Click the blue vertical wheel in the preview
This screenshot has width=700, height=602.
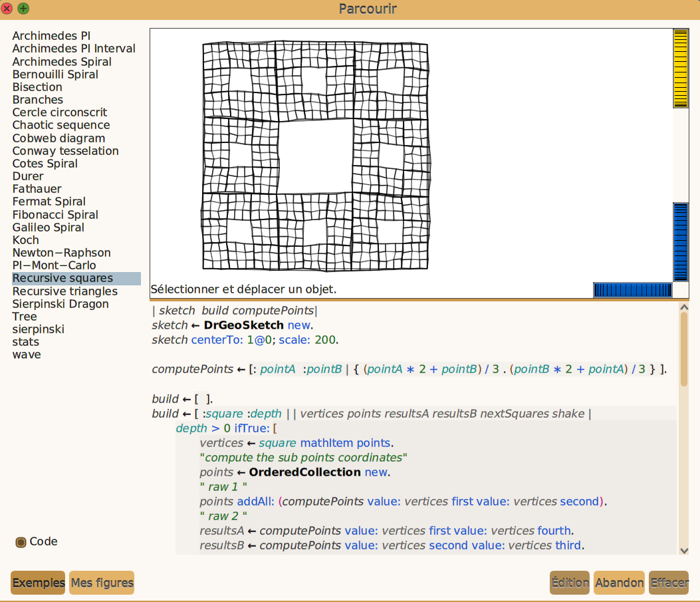(680, 242)
